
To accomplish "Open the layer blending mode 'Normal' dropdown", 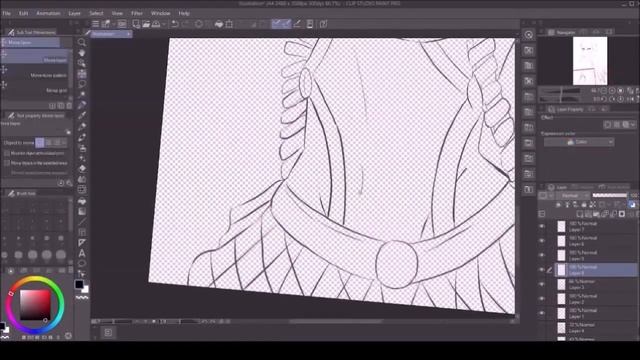I will tap(573, 196).
